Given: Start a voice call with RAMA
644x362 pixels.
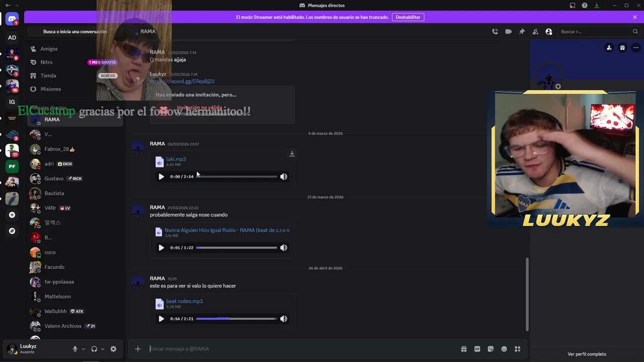Looking at the screenshot, I should tap(495, 32).
